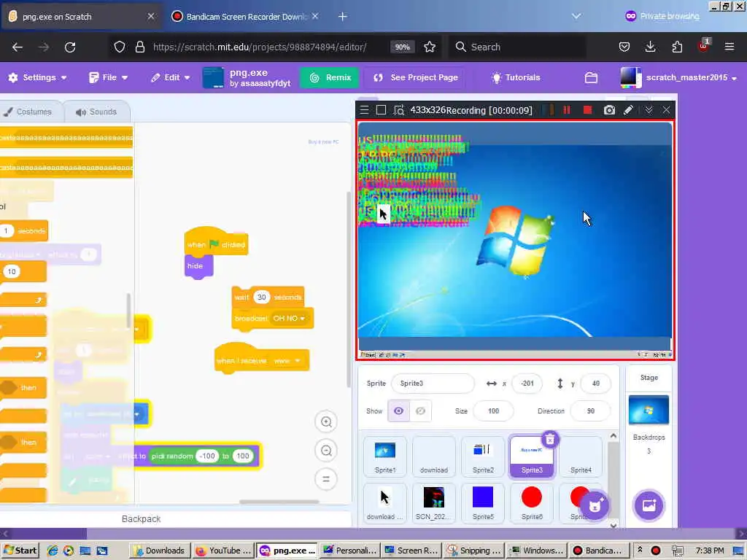Click the Windows Start button

pos(20,551)
